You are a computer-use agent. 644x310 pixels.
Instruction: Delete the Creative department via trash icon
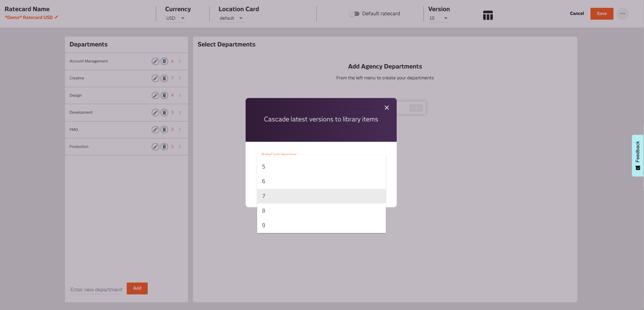pyautogui.click(x=164, y=78)
